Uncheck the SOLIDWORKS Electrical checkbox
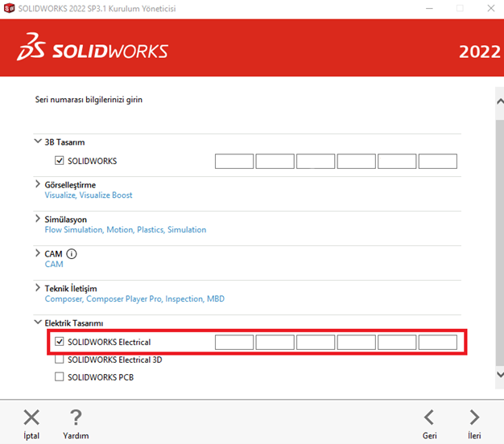Screen dimensions: 504x444 click(x=60, y=343)
